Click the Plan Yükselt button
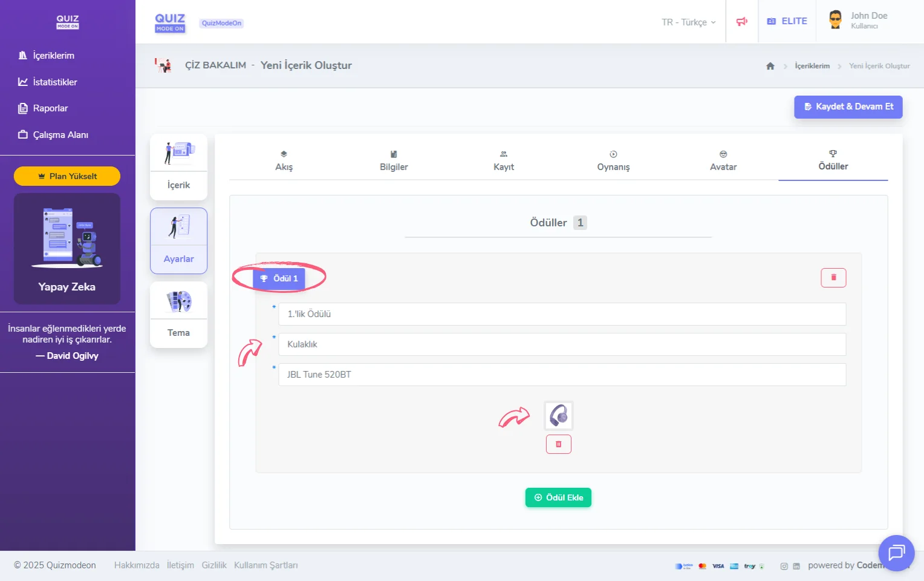Image resolution: width=924 pixels, height=581 pixels. [67, 176]
